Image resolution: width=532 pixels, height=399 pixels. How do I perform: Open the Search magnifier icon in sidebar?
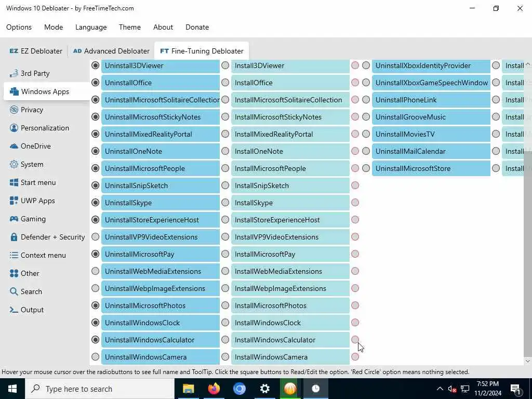14,291
